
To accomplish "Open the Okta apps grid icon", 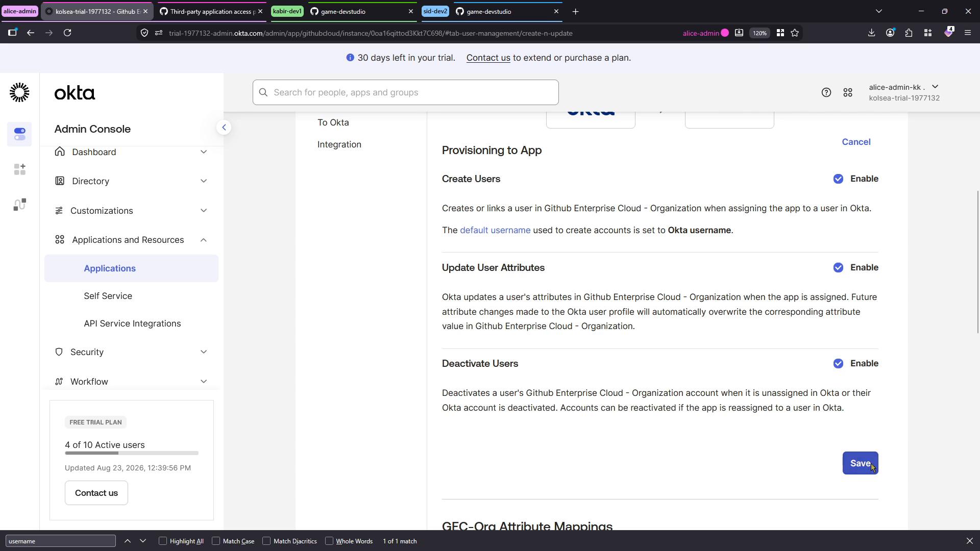I will pos(848,92).
